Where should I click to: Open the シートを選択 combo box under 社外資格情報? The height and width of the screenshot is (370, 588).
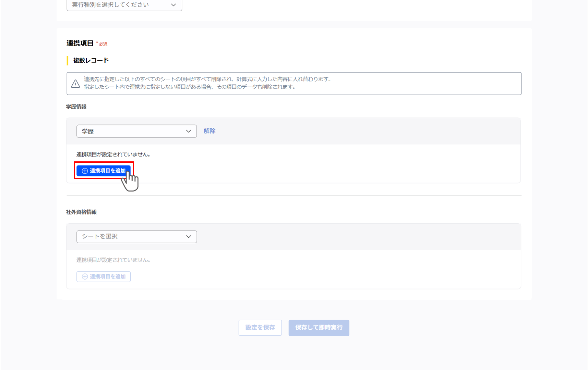[x=136, y=236]
